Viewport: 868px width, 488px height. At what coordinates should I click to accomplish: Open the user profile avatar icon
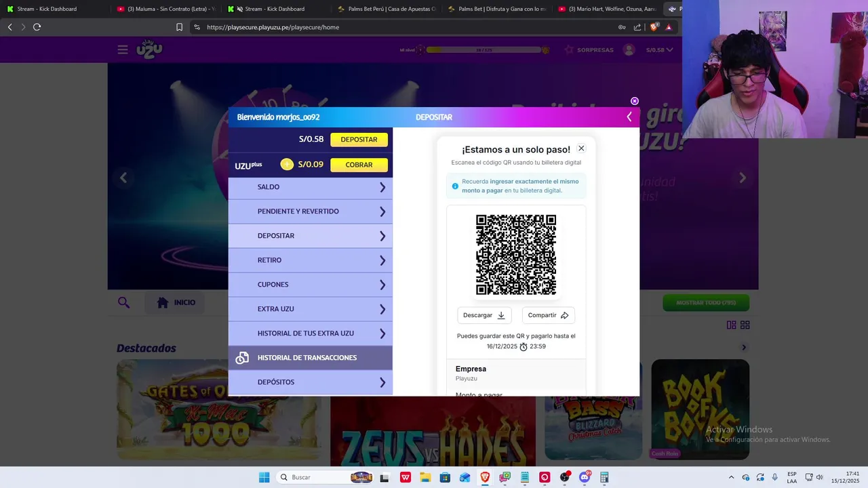629,49
